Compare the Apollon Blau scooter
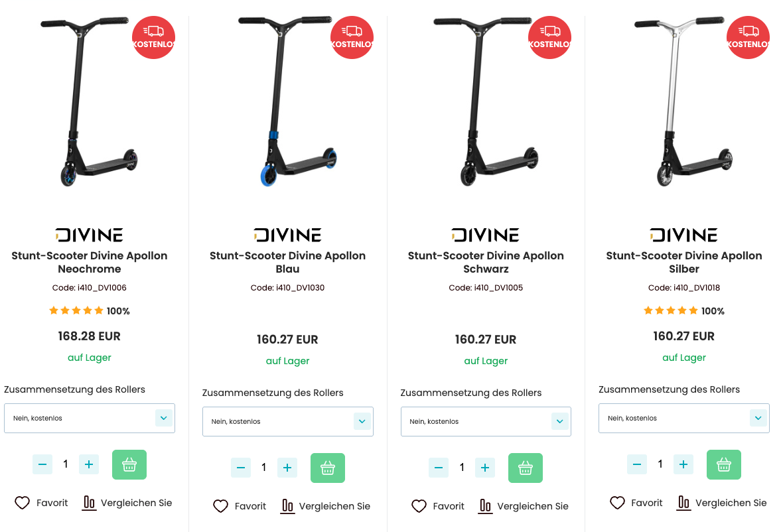The image size is (783, 532). (x=326, y=506)
